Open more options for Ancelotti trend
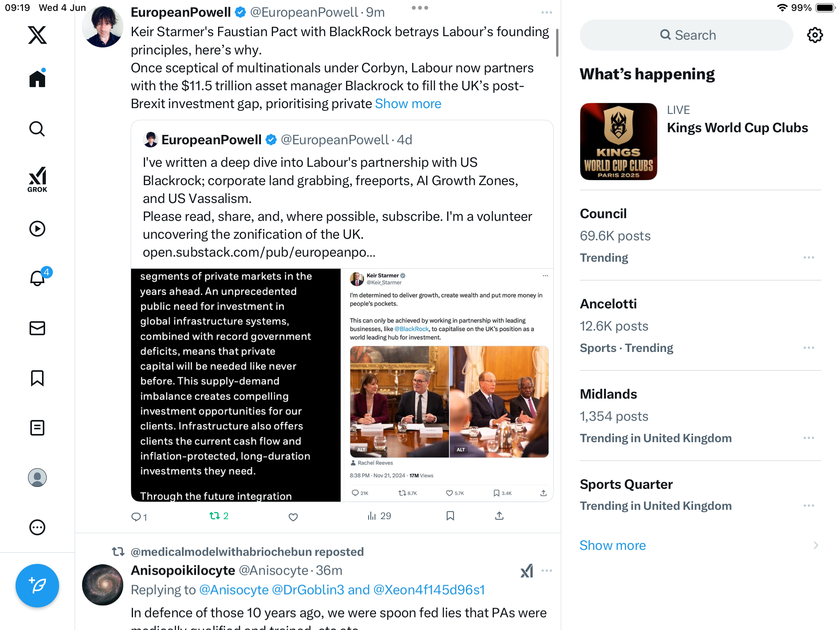840x630 pixels. (x=809, y=348)
